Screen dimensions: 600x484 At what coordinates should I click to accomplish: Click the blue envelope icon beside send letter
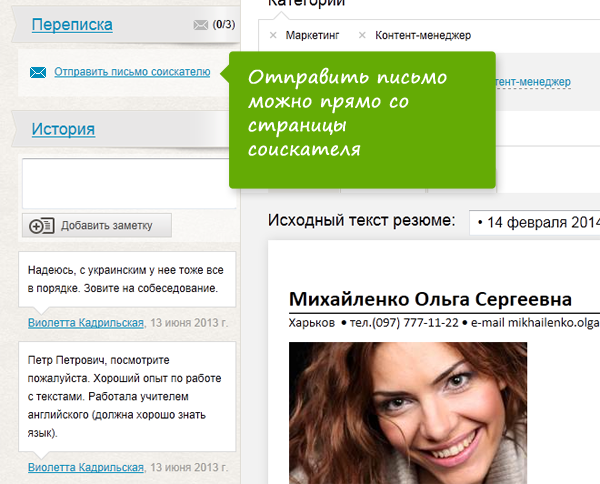point(38,72)
